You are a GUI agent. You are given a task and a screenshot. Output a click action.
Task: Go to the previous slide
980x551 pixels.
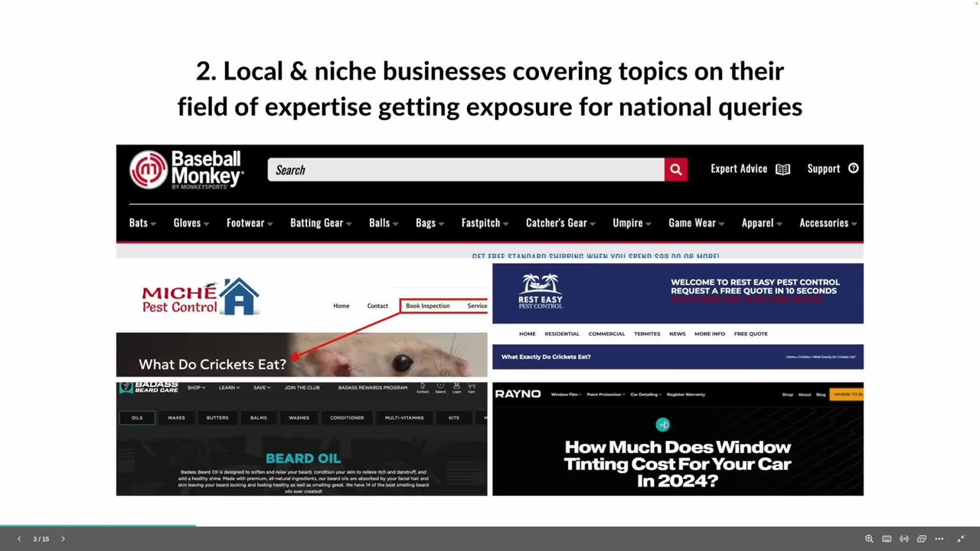coord(19,539)
